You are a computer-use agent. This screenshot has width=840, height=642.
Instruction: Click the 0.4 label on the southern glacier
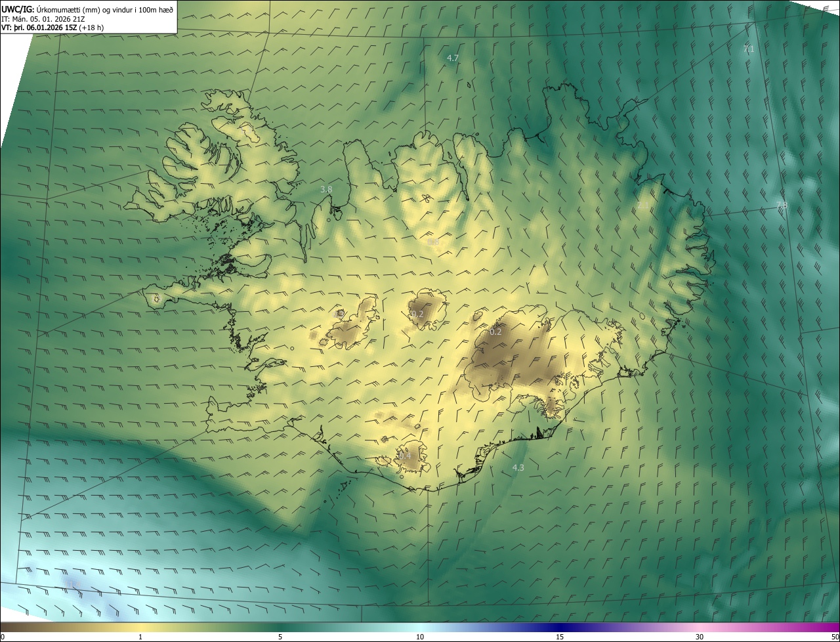click(x=405, y=456)
